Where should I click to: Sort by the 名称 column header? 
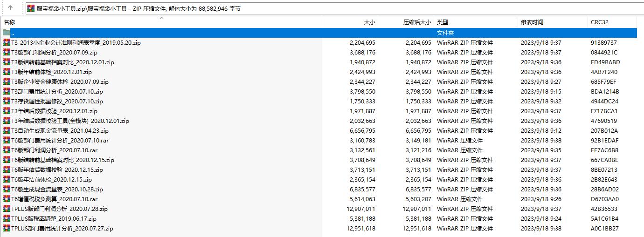click(161, 22)
